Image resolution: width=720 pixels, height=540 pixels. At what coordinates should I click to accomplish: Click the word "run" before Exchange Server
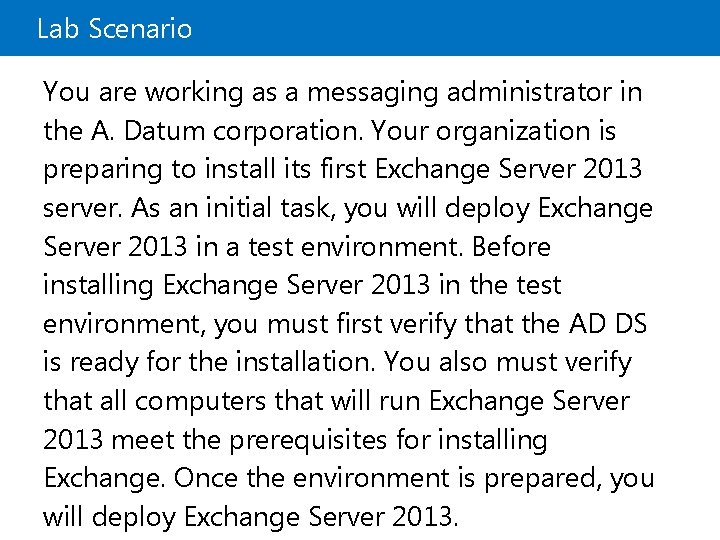[x=400, y=401]
